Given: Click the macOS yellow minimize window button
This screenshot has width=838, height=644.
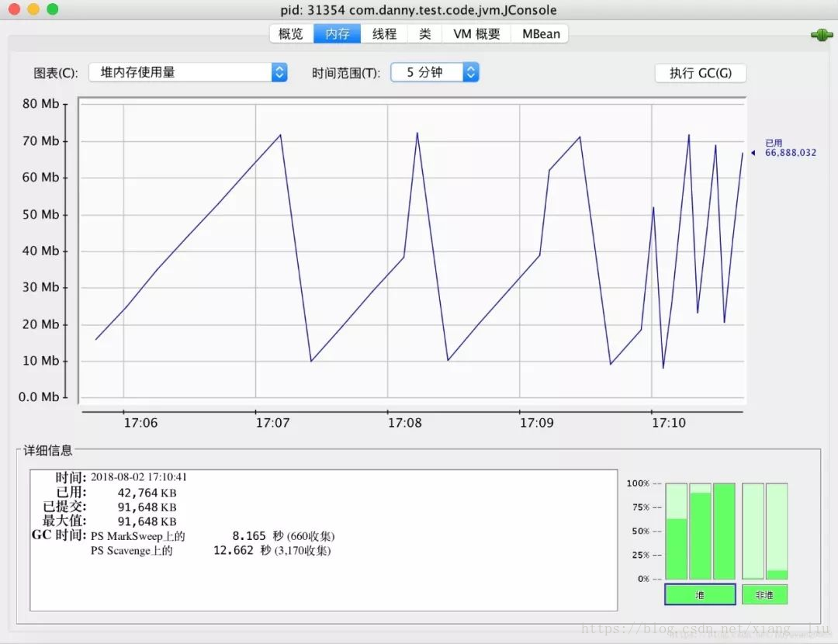Looking at the screenshot, I should (x=33, y=9).
